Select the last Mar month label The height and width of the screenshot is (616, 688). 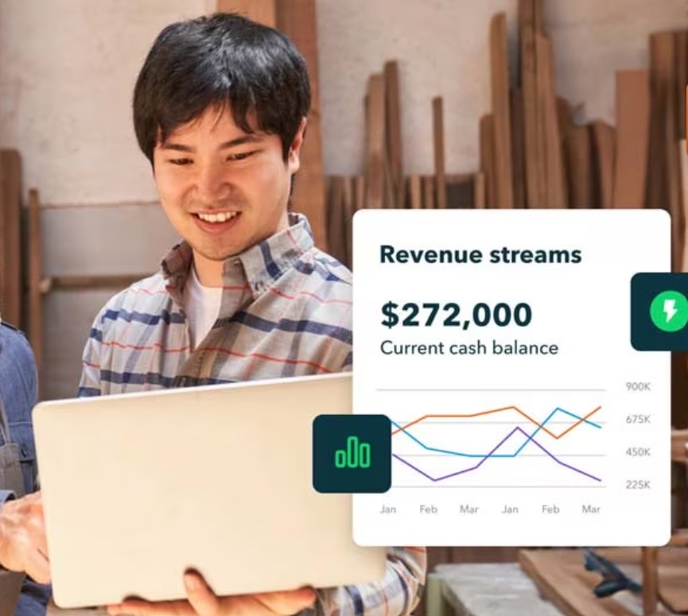(592, 509)
